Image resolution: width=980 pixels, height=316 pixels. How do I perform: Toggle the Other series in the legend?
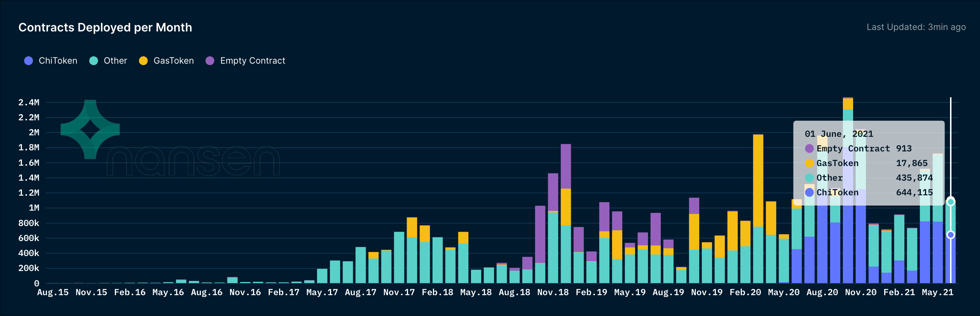pos(108,61)
